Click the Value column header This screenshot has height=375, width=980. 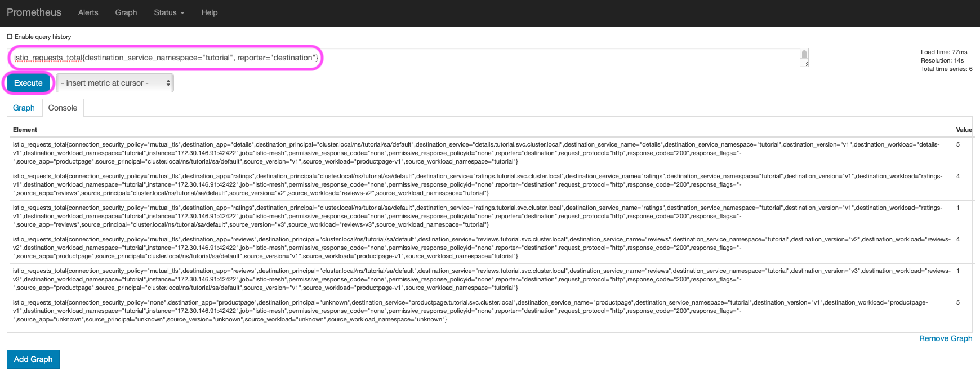[x=964, y=130]
